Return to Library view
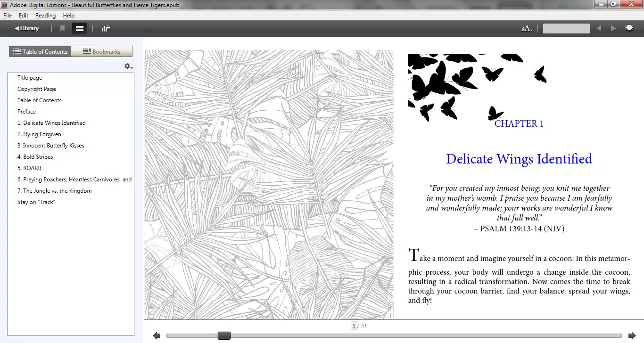Image resolution: width=644 pixels, height=343 pixels. pos(26,29)
